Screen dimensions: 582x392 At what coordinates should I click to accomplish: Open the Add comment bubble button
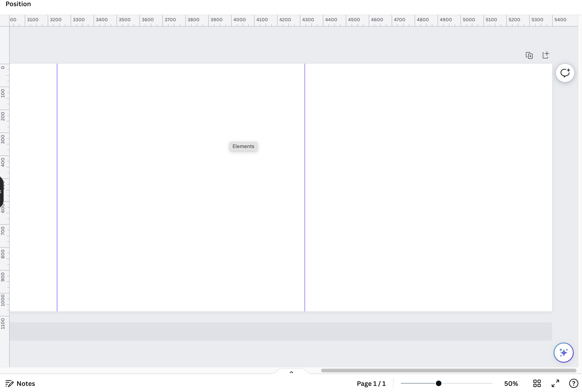565,73
